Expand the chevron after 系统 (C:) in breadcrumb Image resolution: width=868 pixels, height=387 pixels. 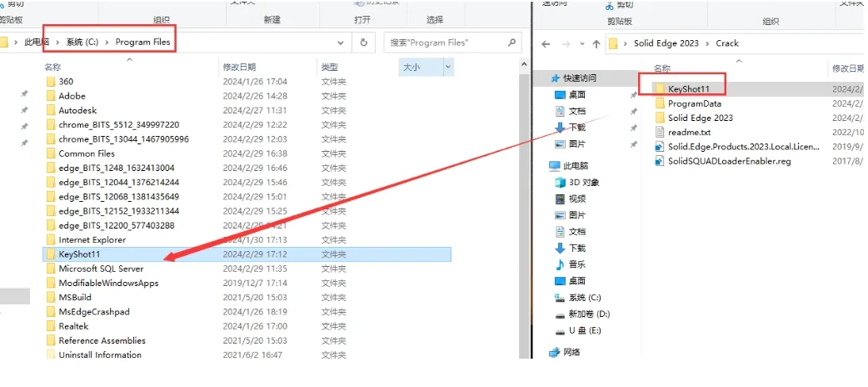pos(107,43)
